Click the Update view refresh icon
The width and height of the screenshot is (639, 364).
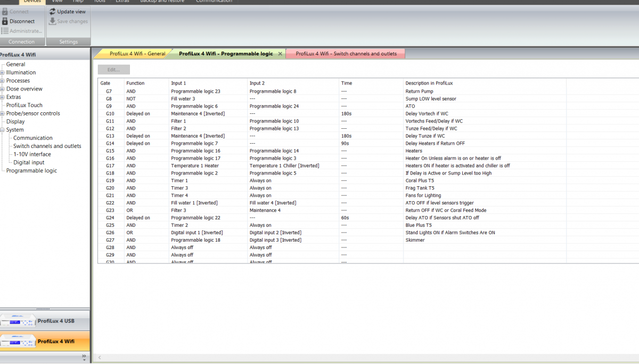(52, 11)
